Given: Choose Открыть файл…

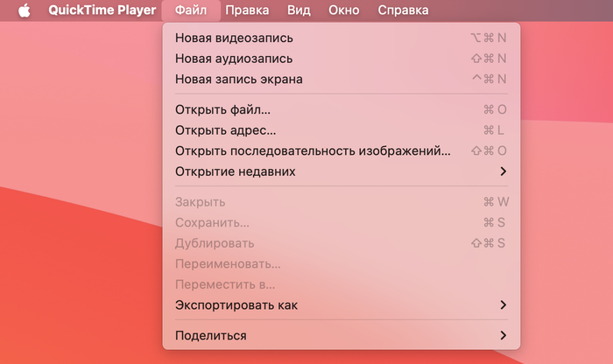Looking at the screenshot, I should 222,109.
